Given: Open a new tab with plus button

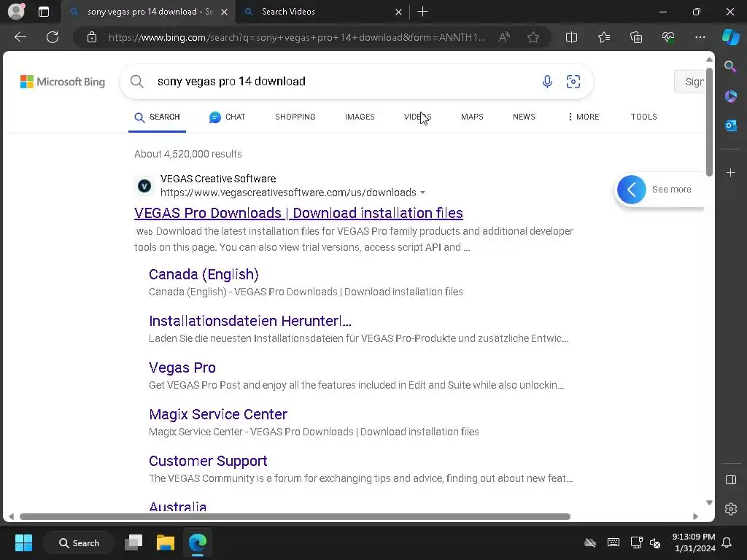Looking at the screenshot, I should [x=422, y=12].
